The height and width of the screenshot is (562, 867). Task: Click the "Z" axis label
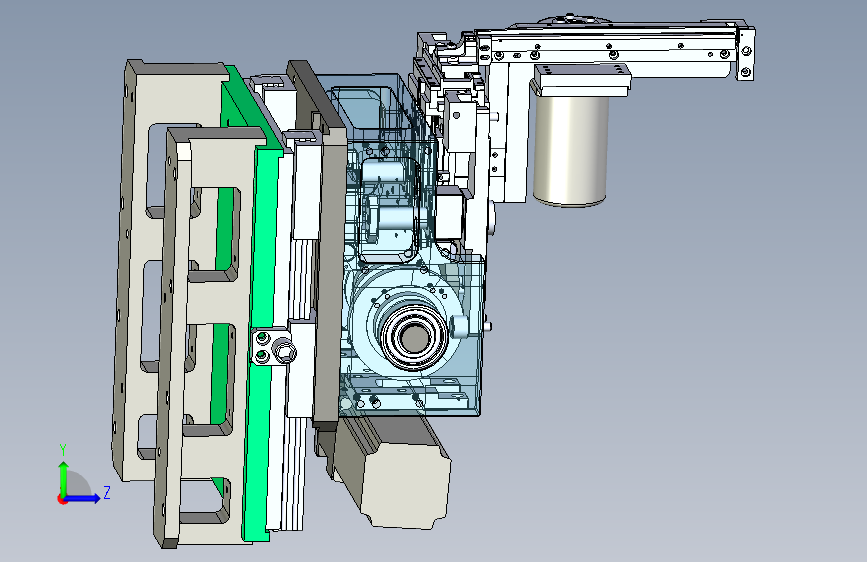[107, 493]
